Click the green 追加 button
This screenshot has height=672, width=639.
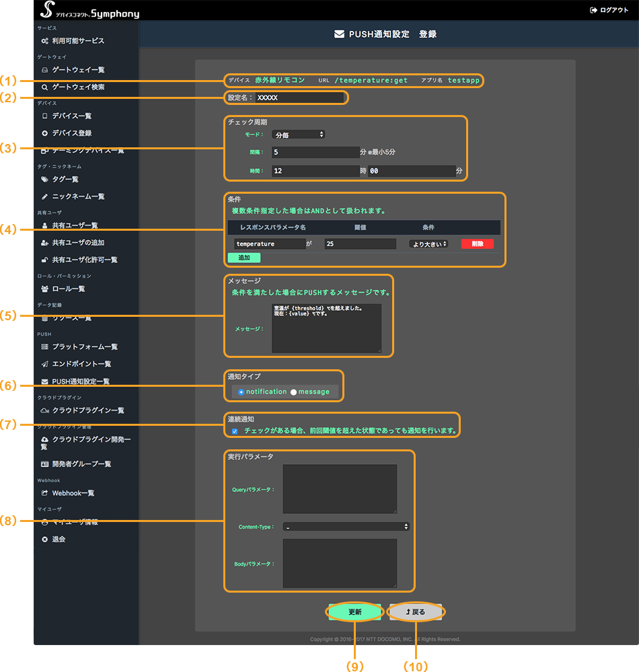pos(244,258)
